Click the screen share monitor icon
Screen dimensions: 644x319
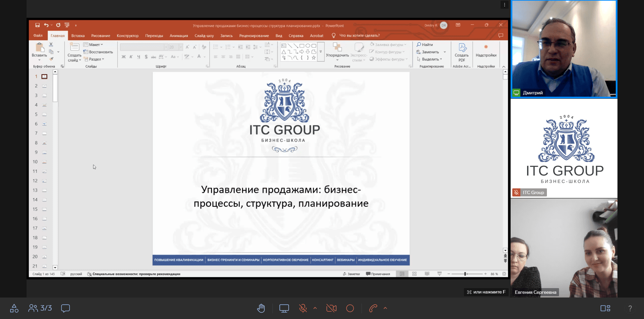(x=284, y=308)
